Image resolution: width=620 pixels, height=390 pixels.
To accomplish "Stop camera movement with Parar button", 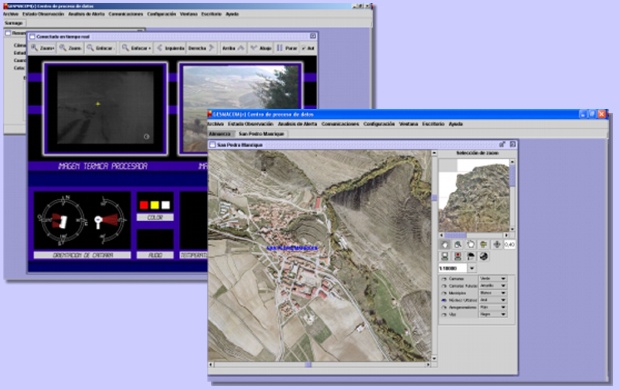I will [x=287, y=48].
